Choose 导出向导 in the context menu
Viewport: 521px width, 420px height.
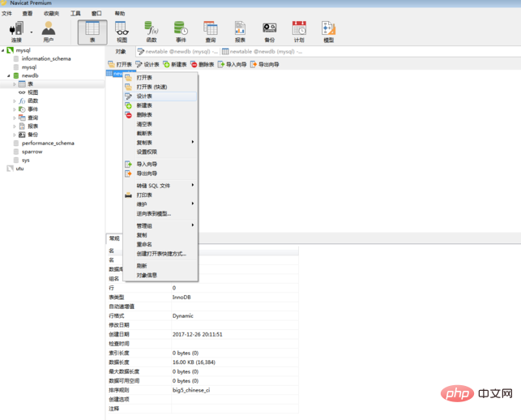pos(160,174)
